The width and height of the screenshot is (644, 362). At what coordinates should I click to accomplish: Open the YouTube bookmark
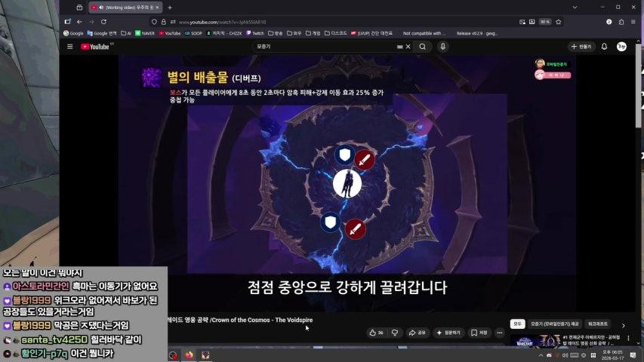(x=170, y=33)
